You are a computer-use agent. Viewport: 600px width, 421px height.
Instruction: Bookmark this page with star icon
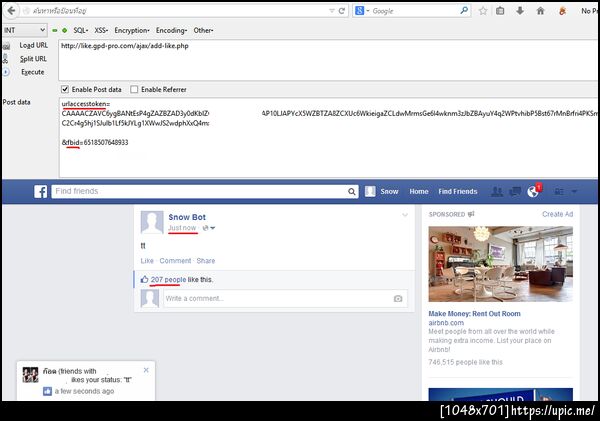[x=483, y=11]
